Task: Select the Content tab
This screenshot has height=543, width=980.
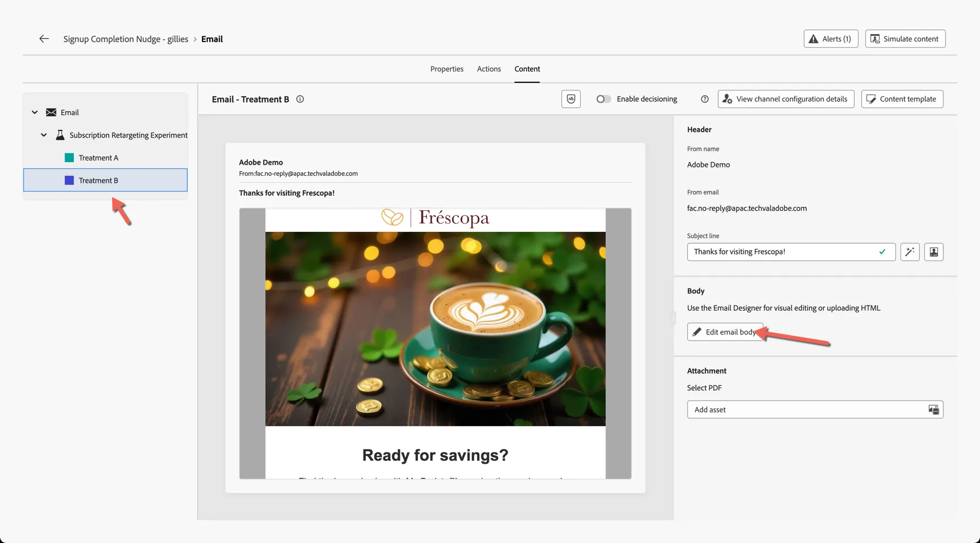Action: pyautogui.click(x=527, y=69)
